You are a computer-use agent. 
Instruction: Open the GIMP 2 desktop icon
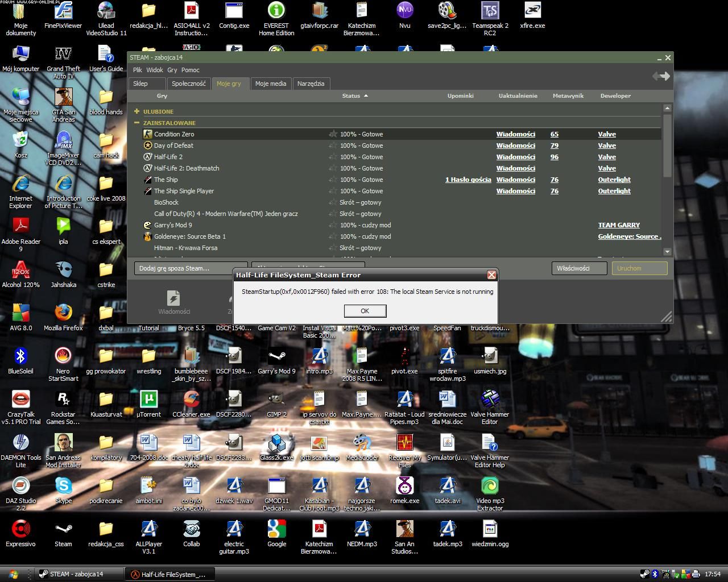click(276, 400)
